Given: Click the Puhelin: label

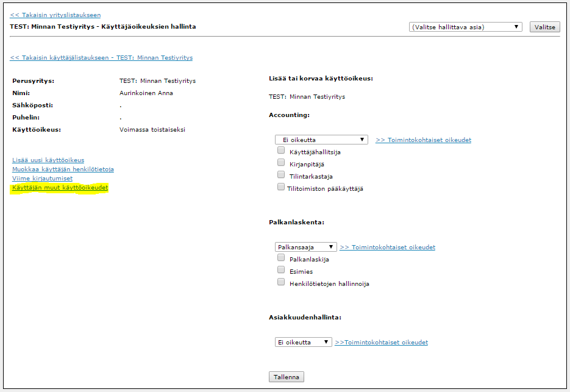Looking at the screenshot, I should click(x=26, y=118).
